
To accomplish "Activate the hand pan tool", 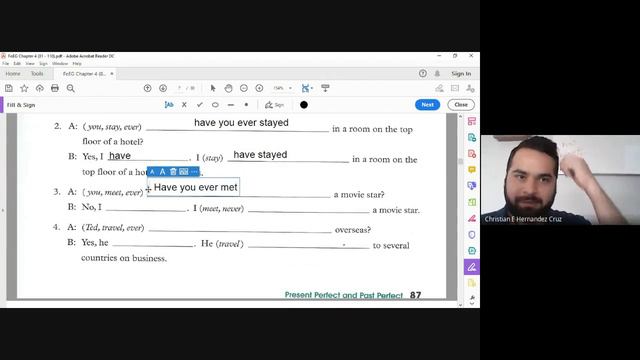I will (228, 88).
